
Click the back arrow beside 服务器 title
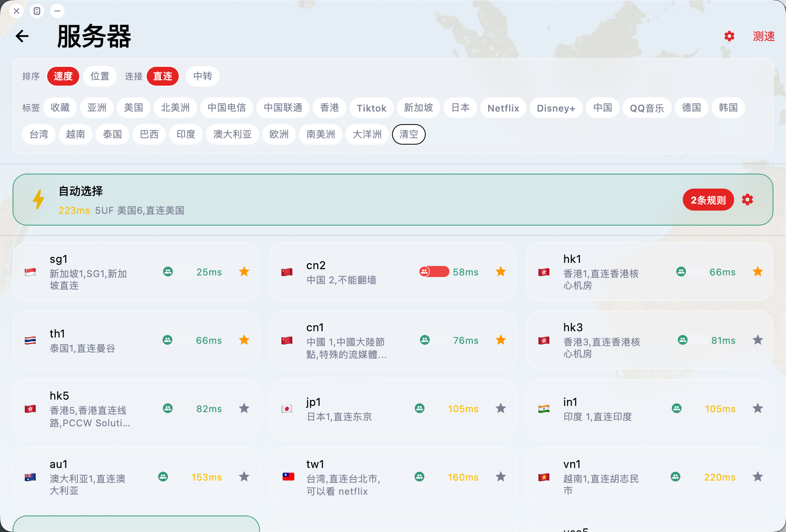pos(22,36)
